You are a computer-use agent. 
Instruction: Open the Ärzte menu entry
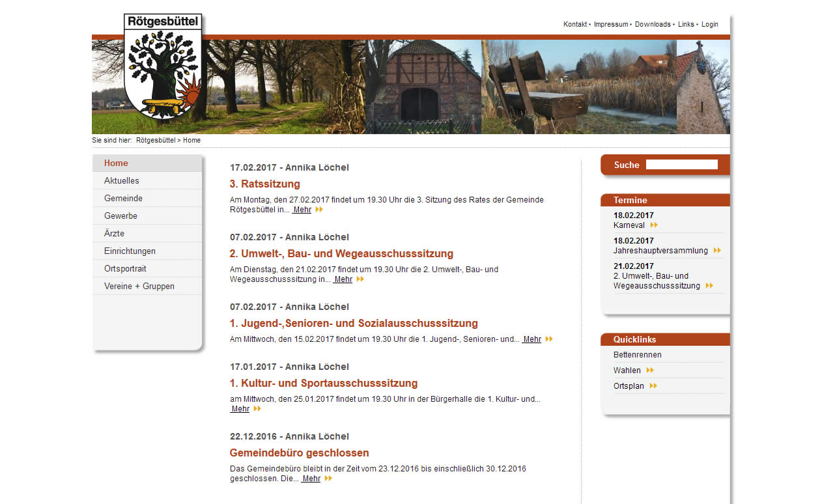coord(147,234)
